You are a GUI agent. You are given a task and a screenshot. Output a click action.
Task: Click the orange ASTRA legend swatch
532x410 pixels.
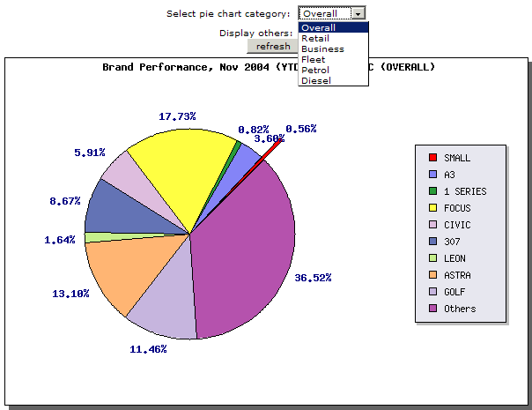tap(432, 275)
